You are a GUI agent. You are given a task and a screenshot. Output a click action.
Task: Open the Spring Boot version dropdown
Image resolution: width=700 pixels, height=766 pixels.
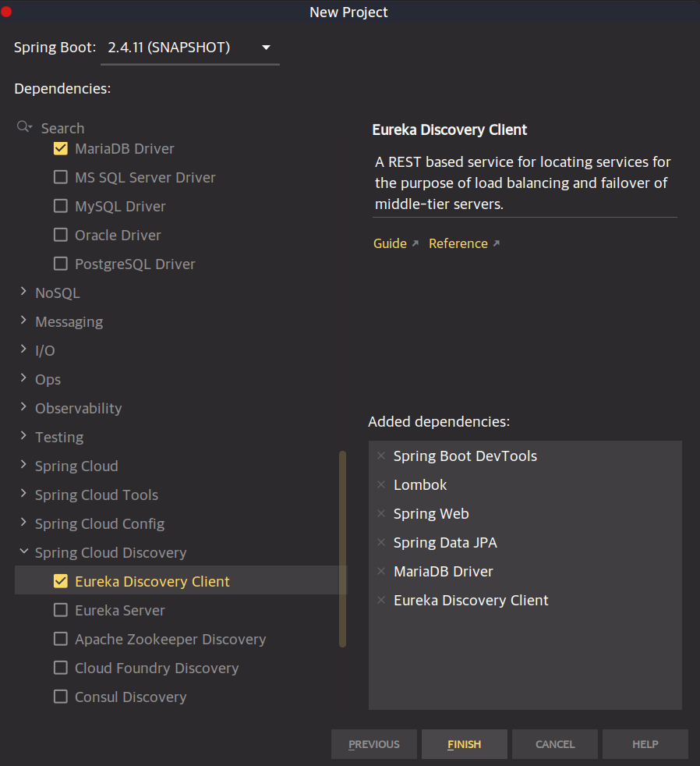click(190, 48)
